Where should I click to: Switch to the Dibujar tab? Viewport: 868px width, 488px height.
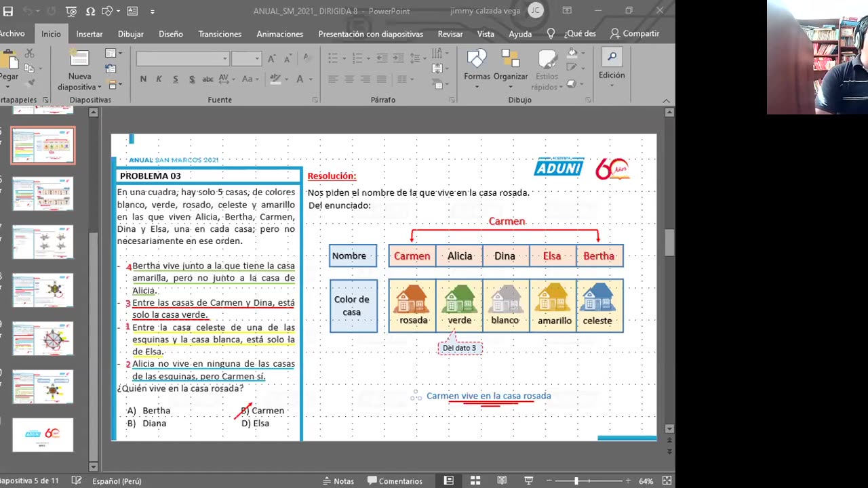click(131, 34)
